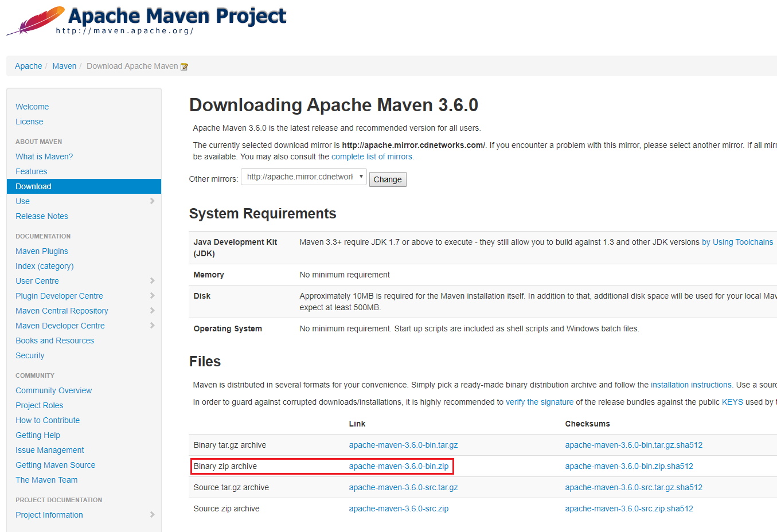This screenshot has height=532, width=777.
Task: Download apache-maven-3.6.0-bin.tar.gz
Action: click(x=403, y=445)
